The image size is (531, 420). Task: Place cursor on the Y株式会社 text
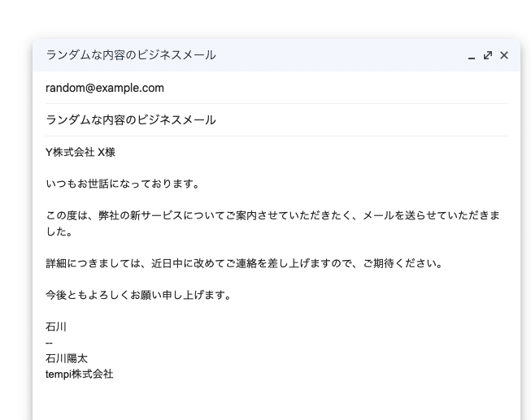coord(70,152)
